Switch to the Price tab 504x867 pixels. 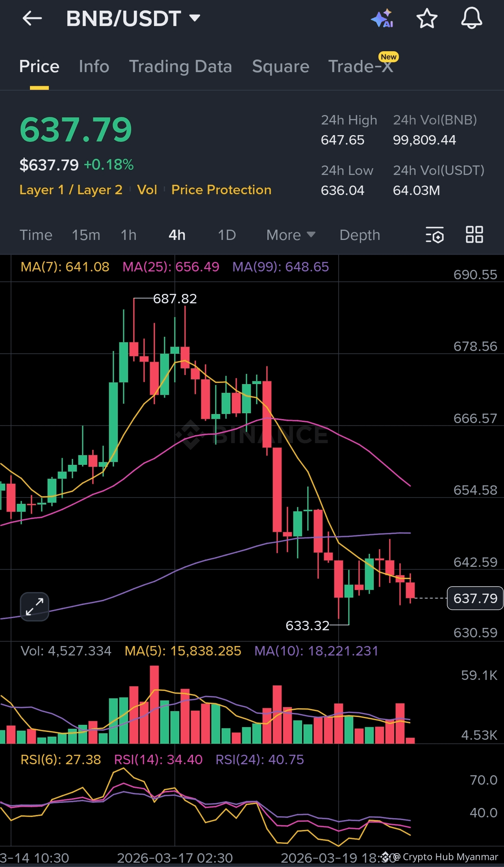click(39, 66)
